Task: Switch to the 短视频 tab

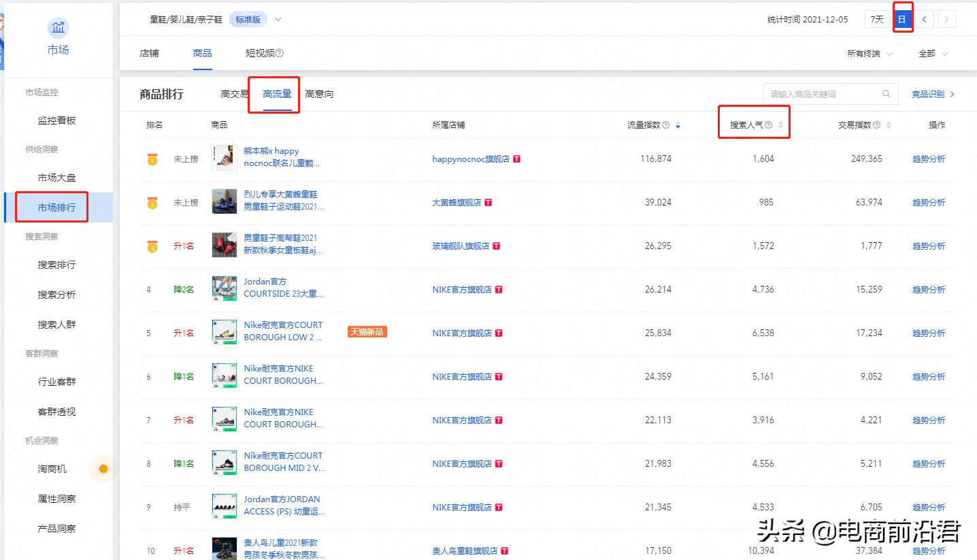Action: tap(260, 53)
